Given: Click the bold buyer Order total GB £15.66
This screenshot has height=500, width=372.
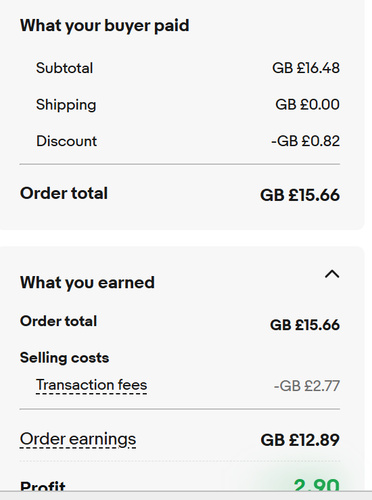Looking at the screenshot, I should (x=300, y=195).
